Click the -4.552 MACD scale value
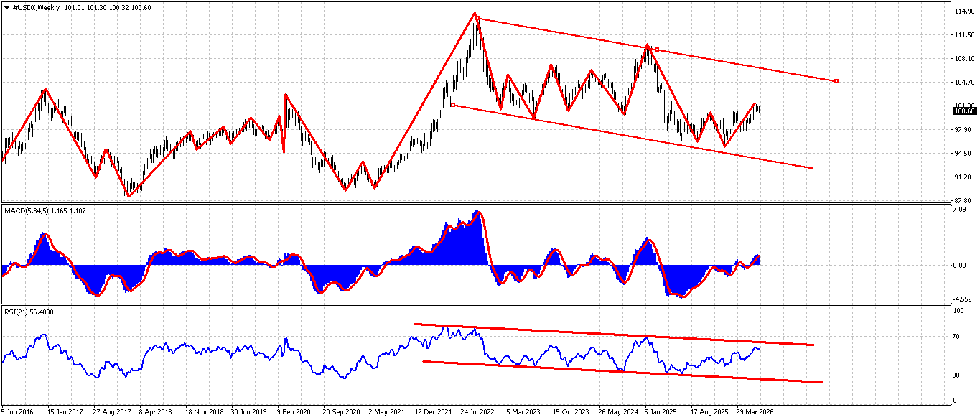Image resolution: width=980 pixels, height=420 pixels. click(x=963, y=299)
